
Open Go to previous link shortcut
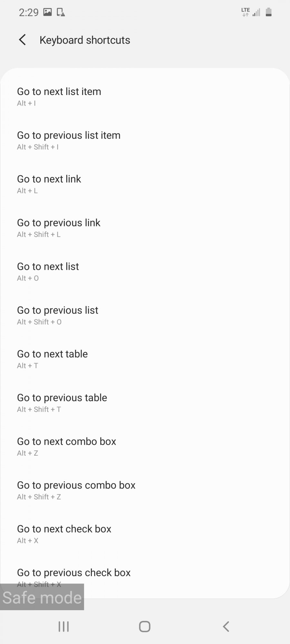click(145, 228)
